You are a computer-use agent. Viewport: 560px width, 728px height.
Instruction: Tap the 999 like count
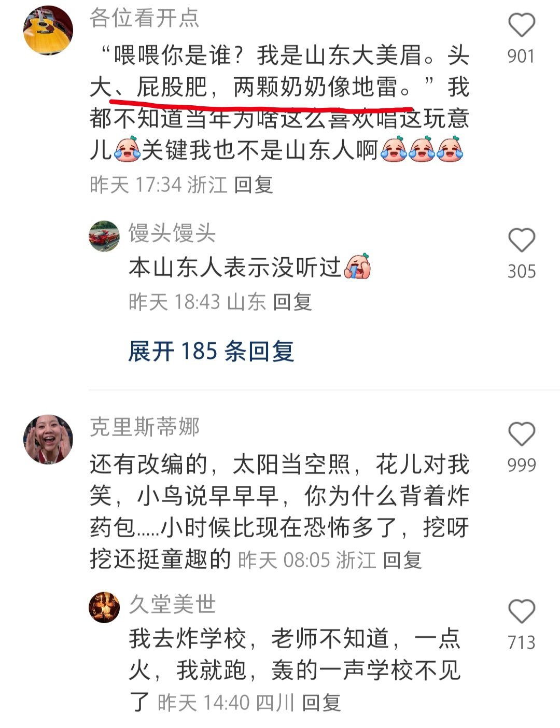coord(521,465)
